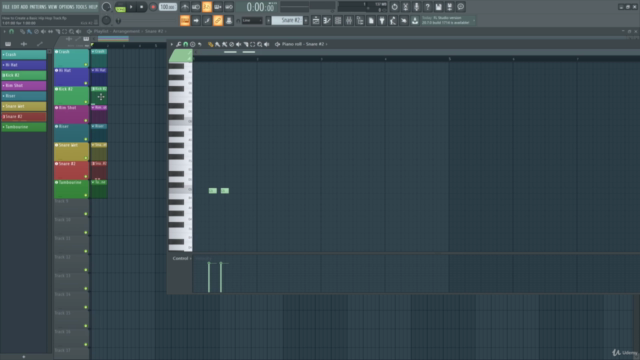640x360 pixels.
Task: Adjust the main volume knob
Action: [x=106, y=7]
